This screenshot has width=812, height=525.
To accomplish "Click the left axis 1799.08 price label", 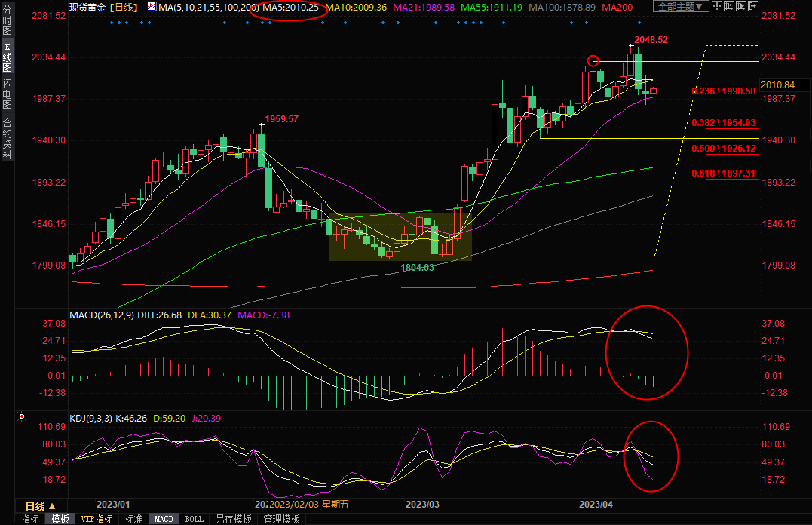I will (49, 266).
